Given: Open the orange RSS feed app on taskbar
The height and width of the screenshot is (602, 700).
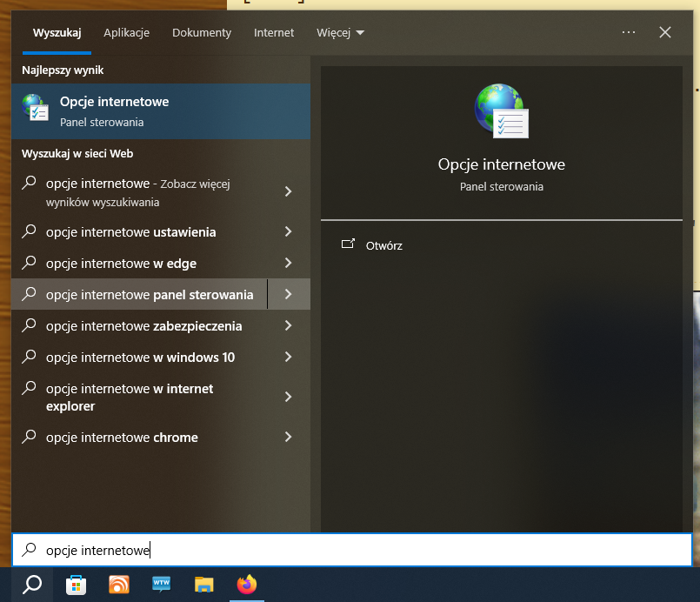Looking at the screenshot, I should click(119, 585).
